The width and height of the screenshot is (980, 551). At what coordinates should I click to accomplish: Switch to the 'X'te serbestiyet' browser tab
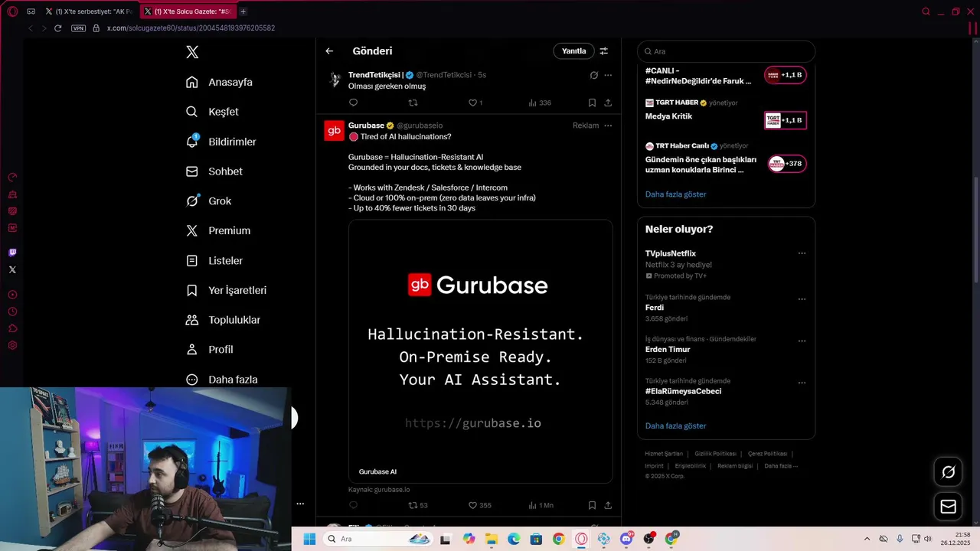pos(89,11)
